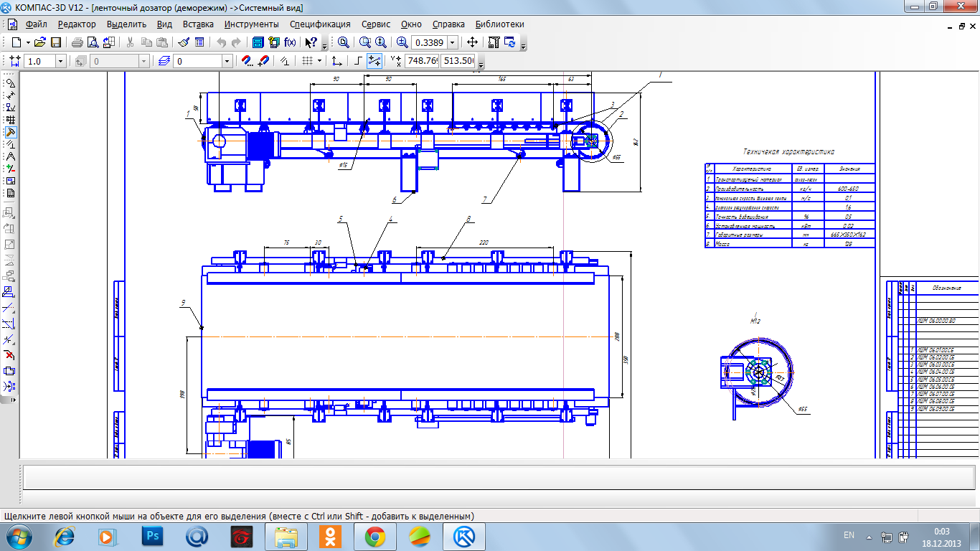
Task: Toggle the highlighted rounding snap icon
Action: tap(374, 61)
